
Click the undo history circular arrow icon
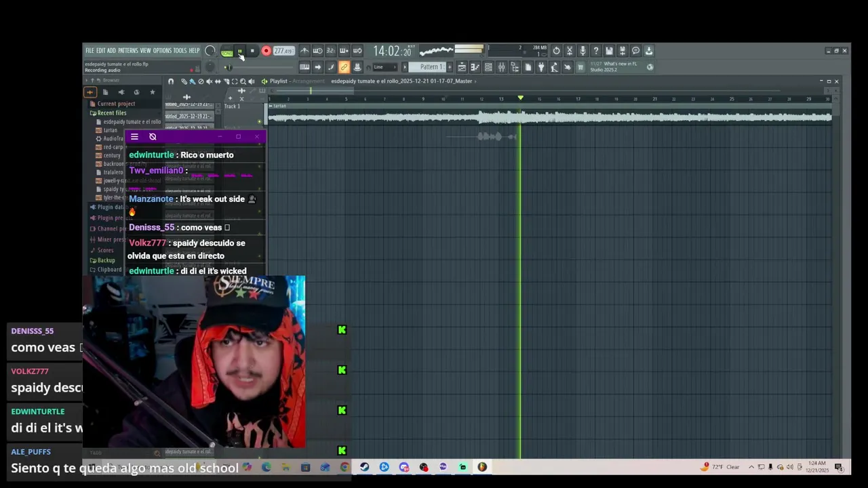point(556,51)
